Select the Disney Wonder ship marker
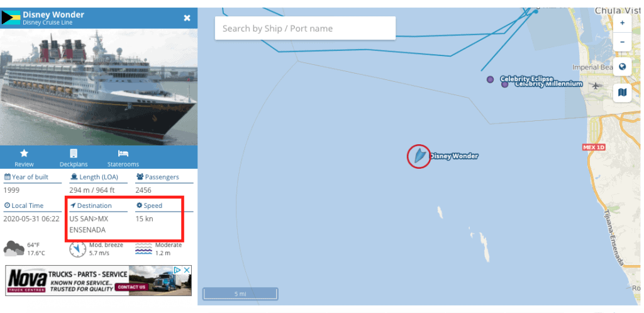644x313 pixels. coord(419,156)
